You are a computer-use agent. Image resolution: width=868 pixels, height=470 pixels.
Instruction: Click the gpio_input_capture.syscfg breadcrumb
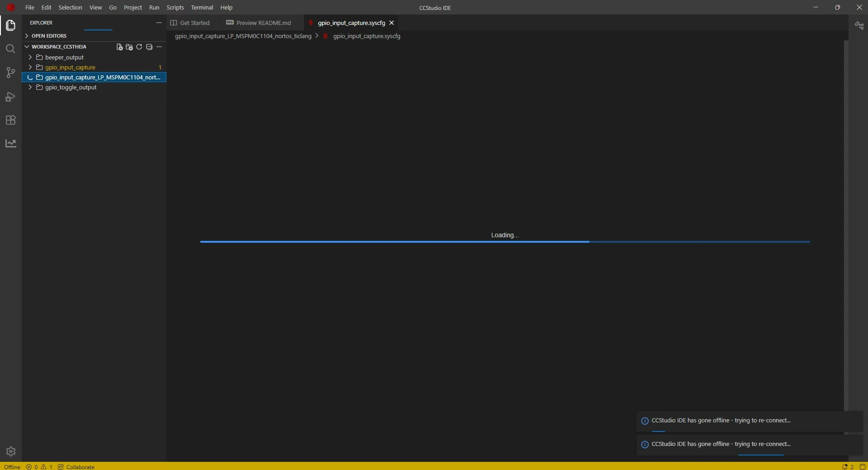click(367, 36)
